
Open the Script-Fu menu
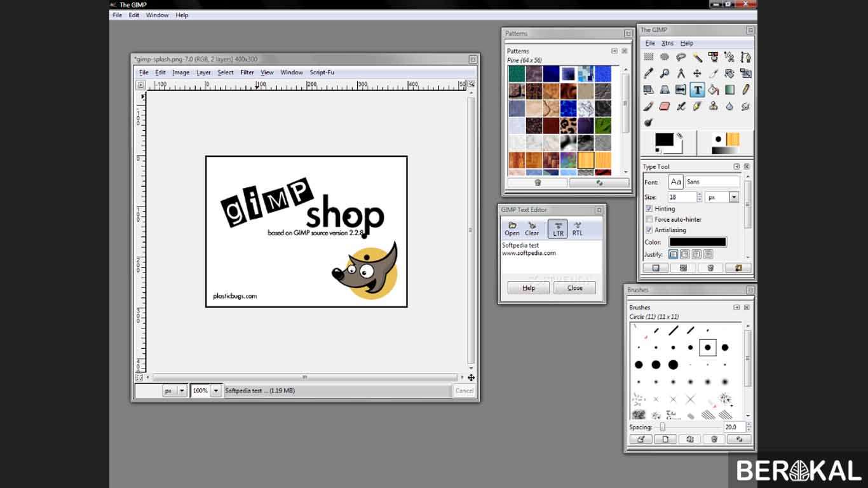(322, 72)
